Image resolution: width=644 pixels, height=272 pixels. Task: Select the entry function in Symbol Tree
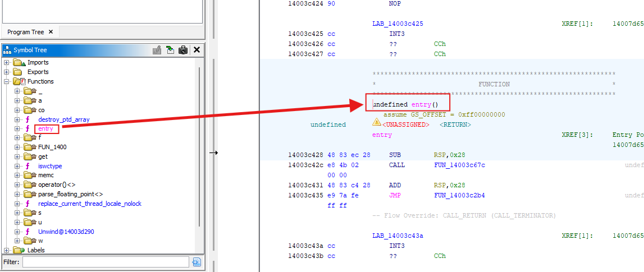[45, 128]
